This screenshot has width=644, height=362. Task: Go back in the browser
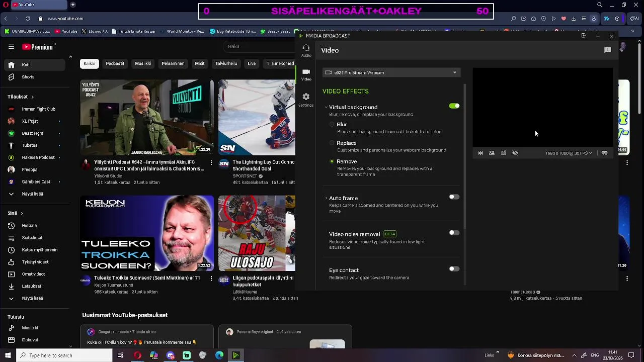(x=6, y=19)
